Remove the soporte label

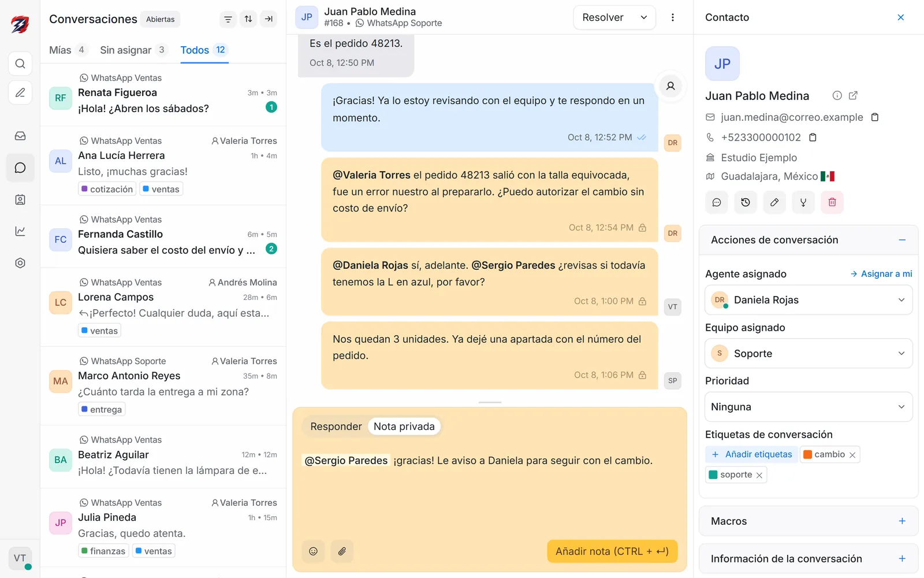click(x=759, y=475)
